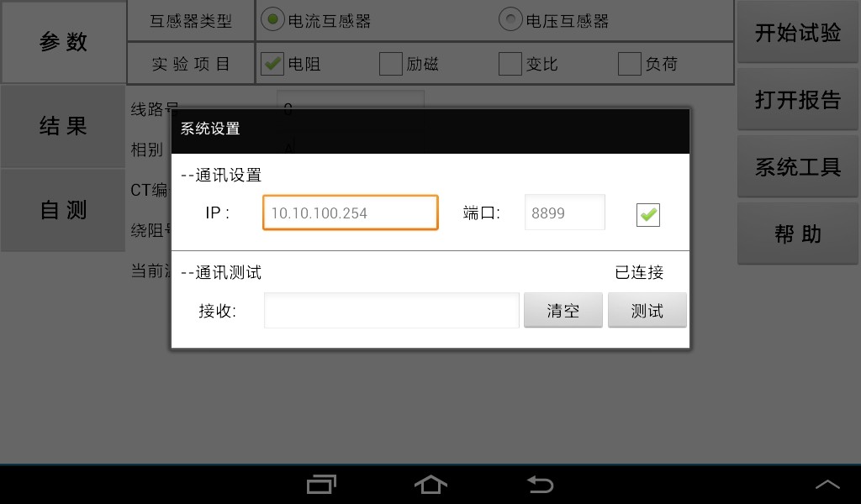Click the 端口 port number field
861x504 pixels.
point(564,213)
